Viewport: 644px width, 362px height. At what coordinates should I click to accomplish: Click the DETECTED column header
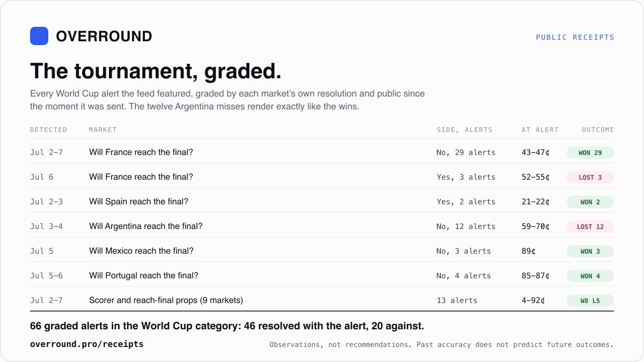(x=48, y=130)
